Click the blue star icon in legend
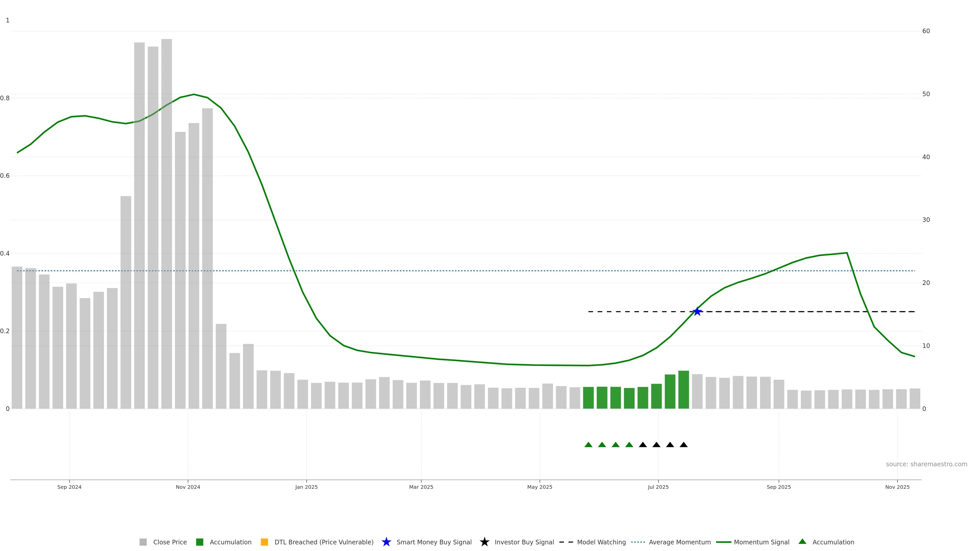The width and height of the screenshot is (980, 551). point(386,542)
